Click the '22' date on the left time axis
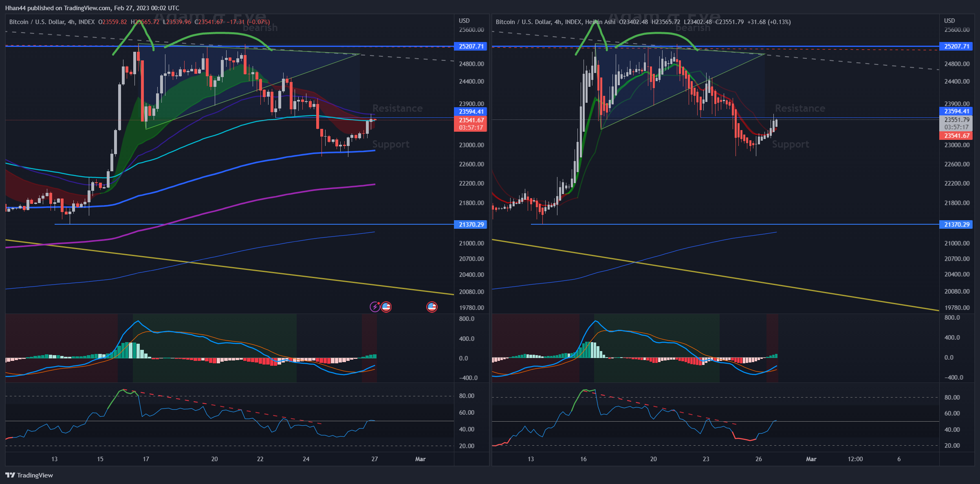980x484 pixels. pos(260,459)
